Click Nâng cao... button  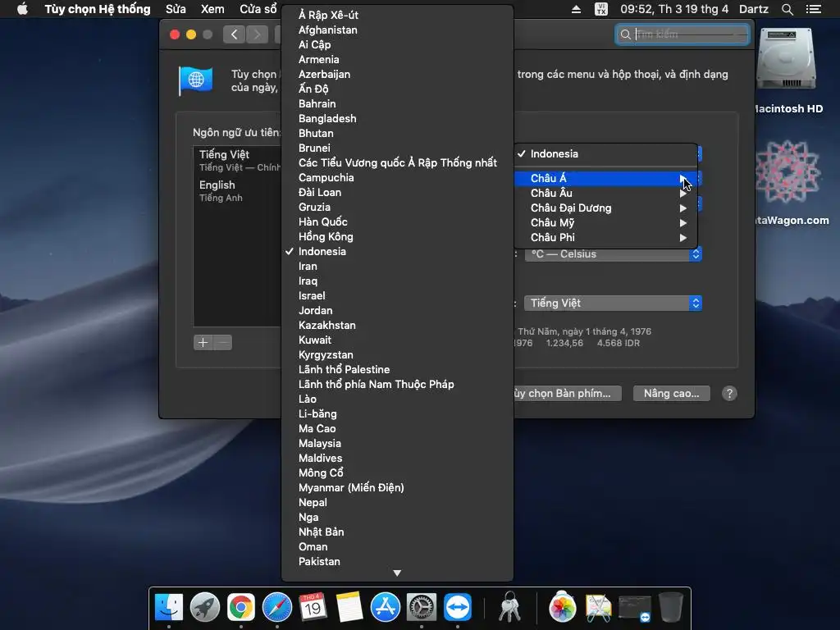pos(671,393)
